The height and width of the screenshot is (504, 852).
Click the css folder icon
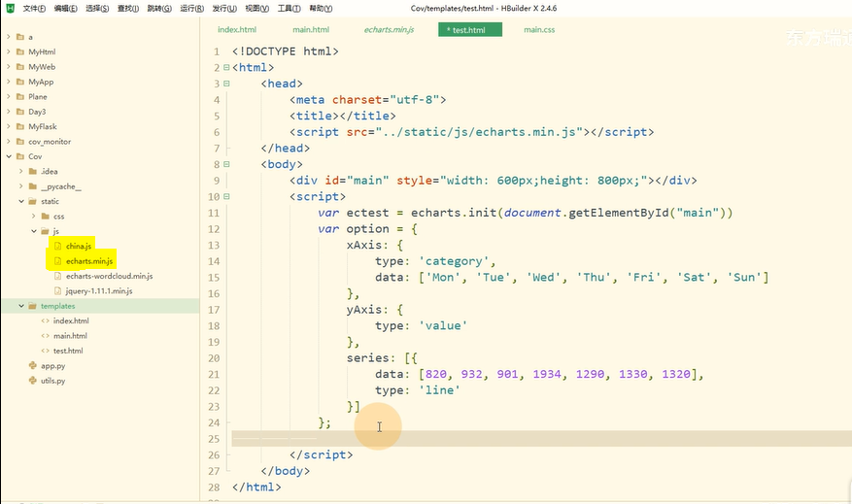tap(46, 217)
